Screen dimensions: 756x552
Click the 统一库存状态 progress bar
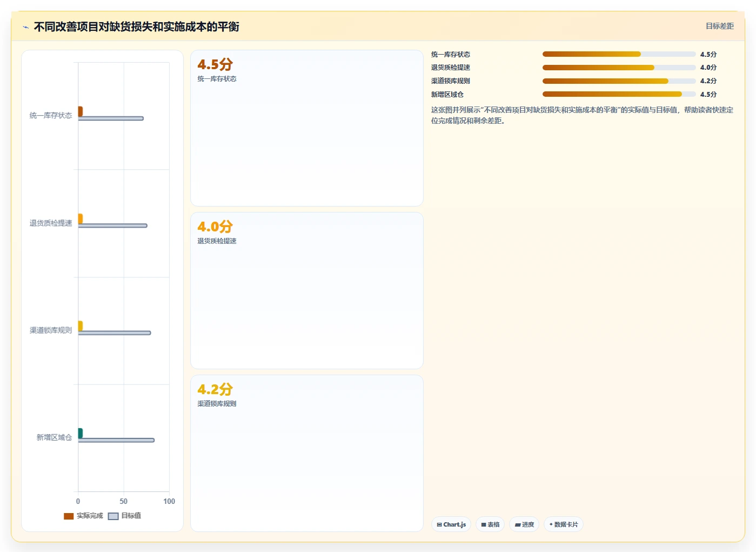point(619,54)
